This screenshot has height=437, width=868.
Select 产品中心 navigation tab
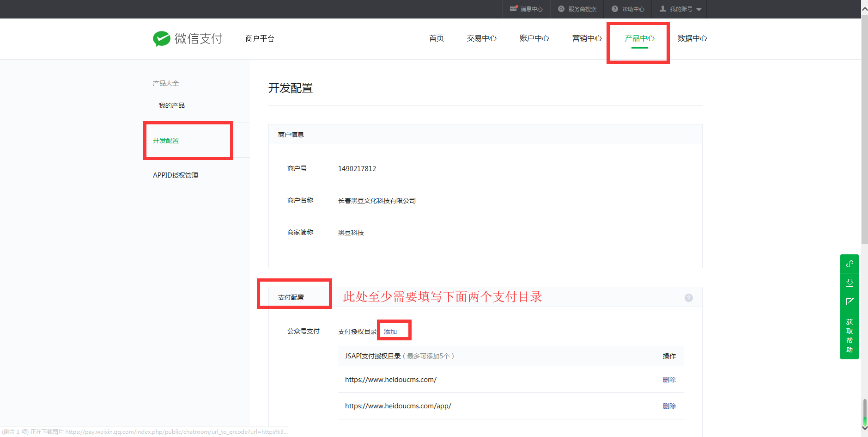[640, 38]
